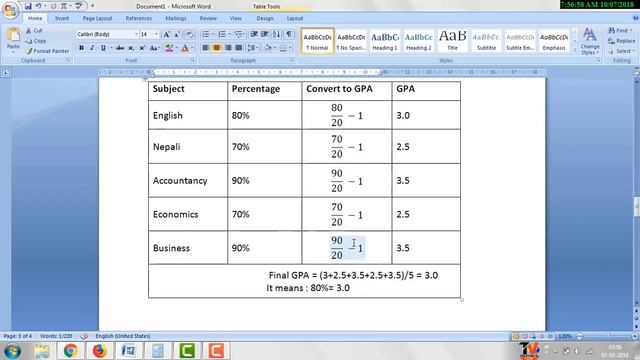Image resolution: width=640 pixels, height=360 pixels.
Task: Open File Explorer from taskbar
Action: coord(41,351)
